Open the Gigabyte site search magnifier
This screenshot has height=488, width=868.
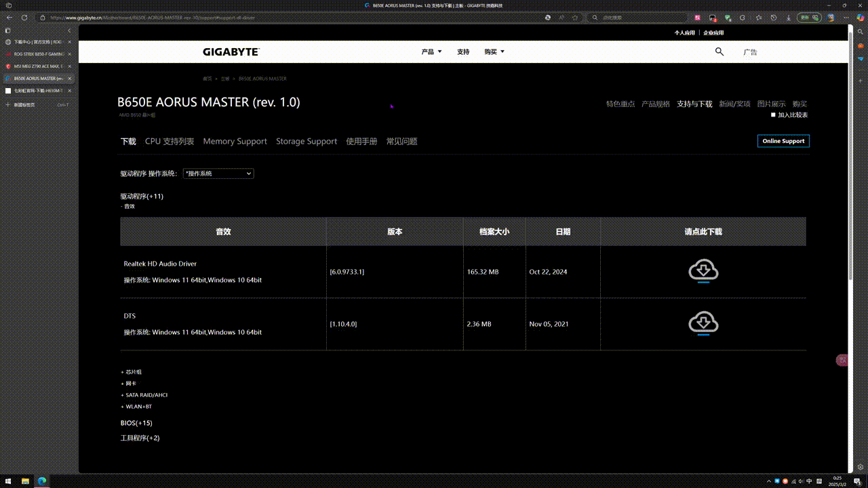pos(719,52)
